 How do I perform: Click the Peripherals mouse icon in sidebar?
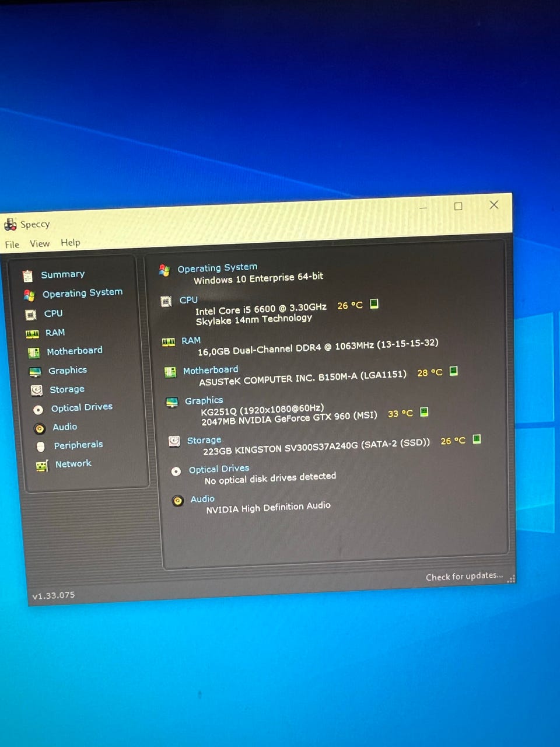tap(41, 447)
